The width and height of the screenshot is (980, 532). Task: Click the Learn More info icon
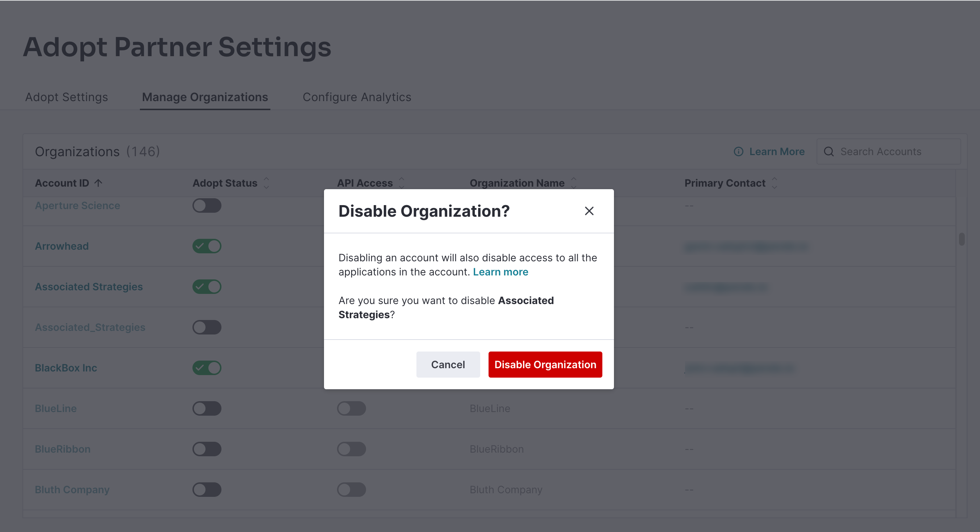[738, 151]
